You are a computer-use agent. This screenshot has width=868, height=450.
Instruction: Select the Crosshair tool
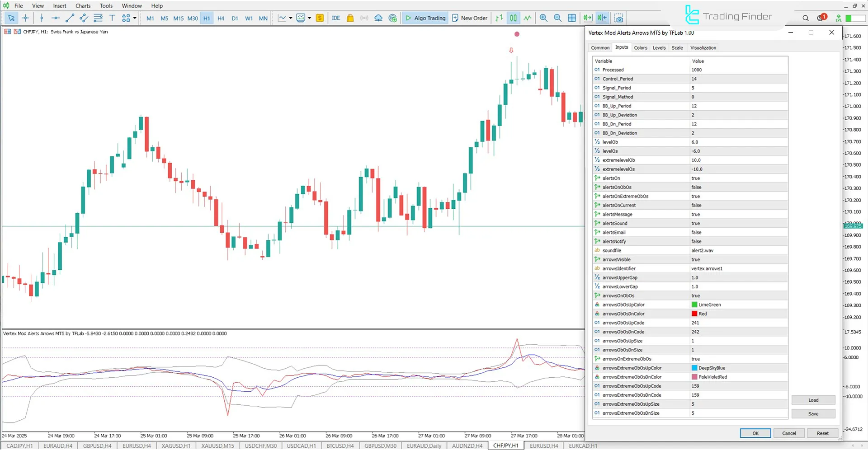pos(26,18)
